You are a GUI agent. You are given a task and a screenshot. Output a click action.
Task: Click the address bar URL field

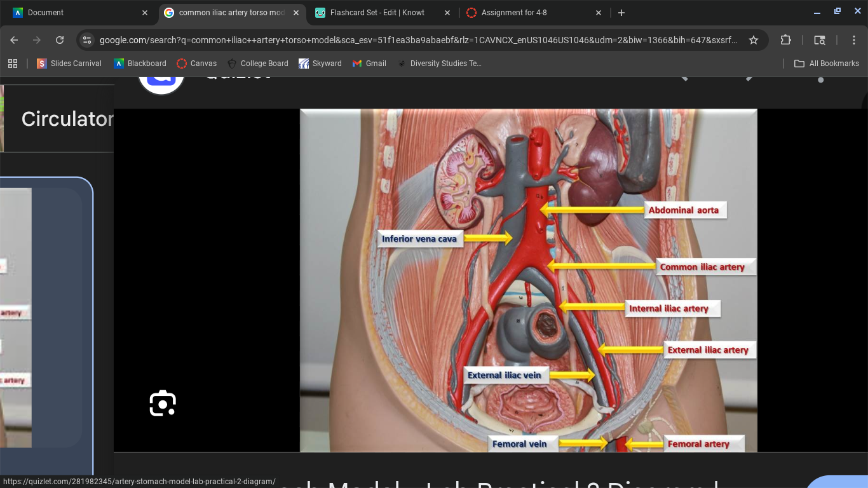[418, 40]
